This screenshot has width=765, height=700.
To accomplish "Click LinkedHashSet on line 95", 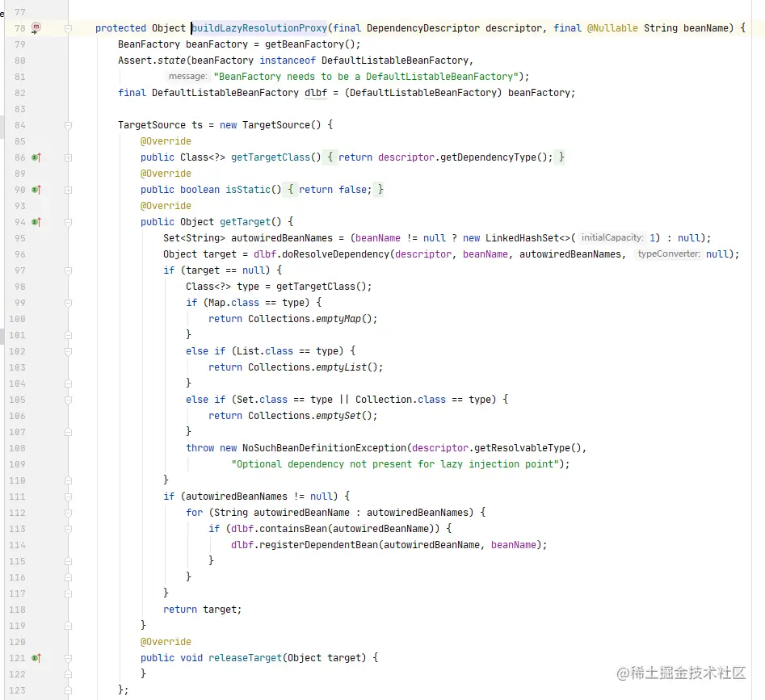I will tap(522, 238).
